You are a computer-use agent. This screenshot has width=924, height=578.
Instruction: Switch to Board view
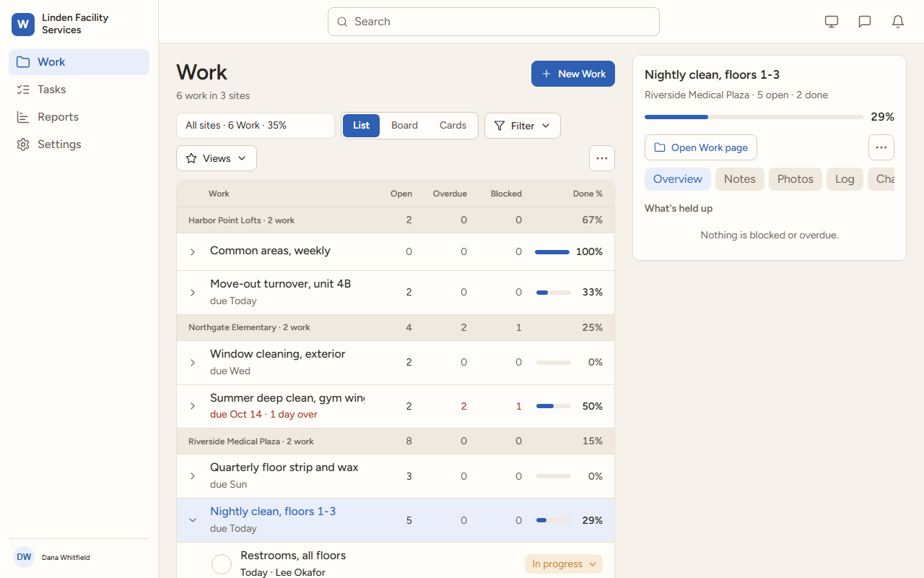[x=404, y=126]
